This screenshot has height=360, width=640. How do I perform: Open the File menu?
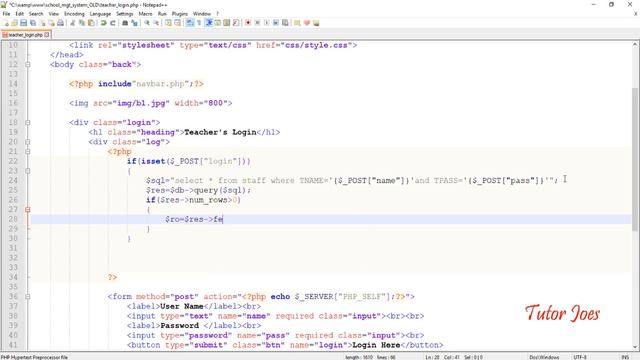[x=7, y=14]
